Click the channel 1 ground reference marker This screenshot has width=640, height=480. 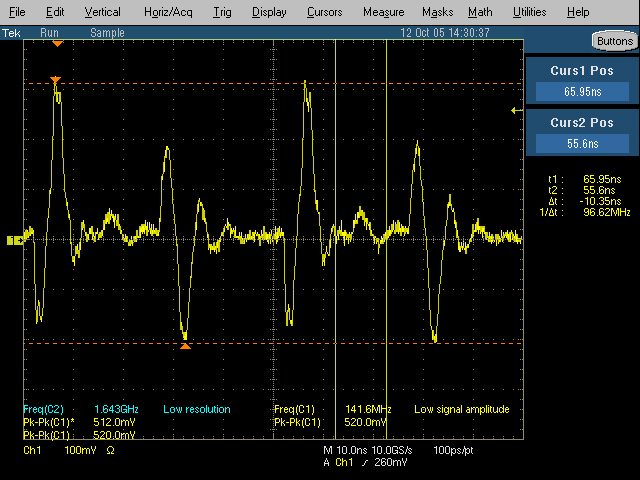click(15, 240)
